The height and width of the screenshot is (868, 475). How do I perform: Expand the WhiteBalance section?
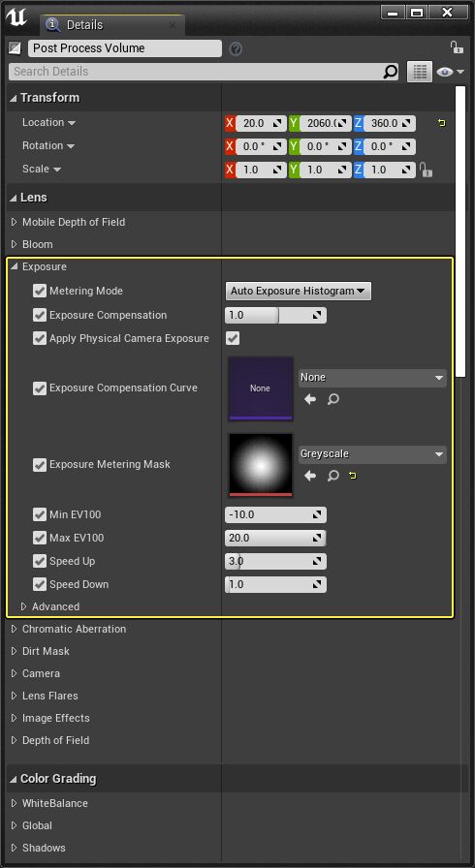[x=14, y=803]
